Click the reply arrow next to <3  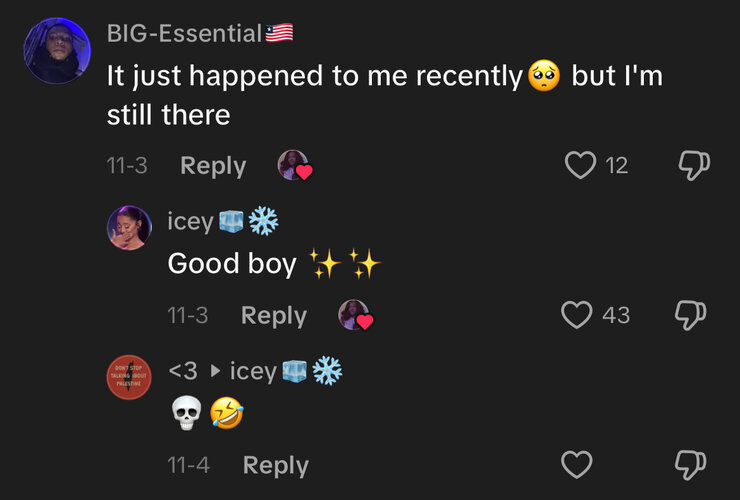215,371
